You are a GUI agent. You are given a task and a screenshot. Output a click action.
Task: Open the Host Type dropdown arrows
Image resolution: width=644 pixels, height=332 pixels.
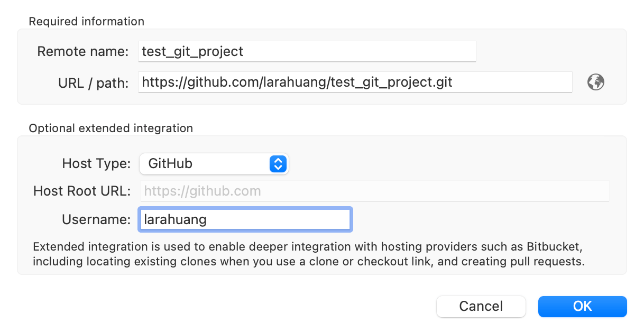click(x=278, y=164)
